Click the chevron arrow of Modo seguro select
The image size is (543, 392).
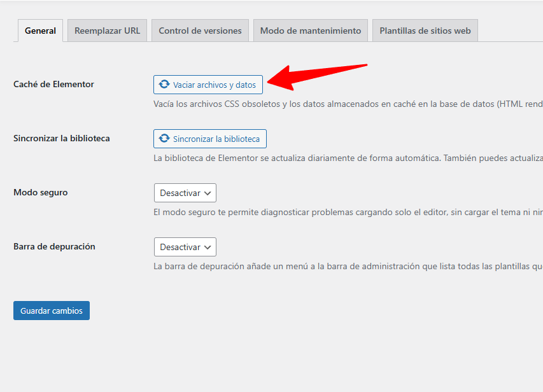coord(208,193)
